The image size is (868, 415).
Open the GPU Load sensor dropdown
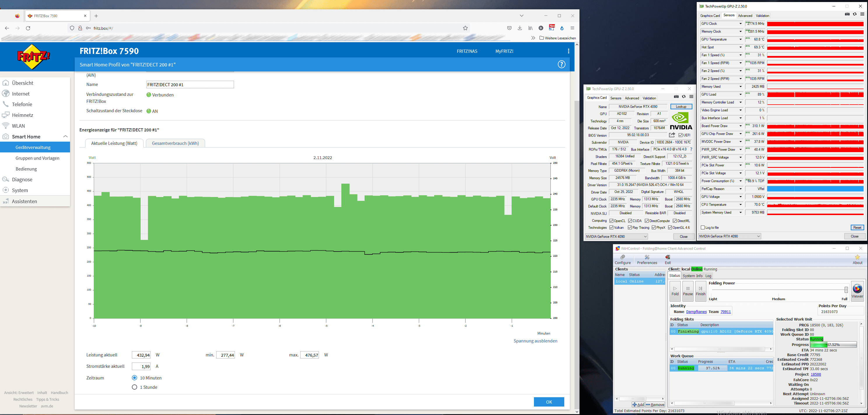point(740,94)
